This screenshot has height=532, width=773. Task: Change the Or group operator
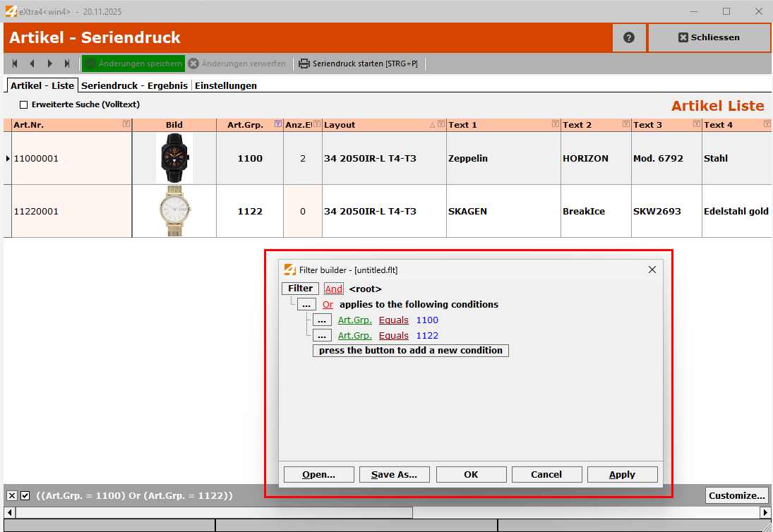click(328, 305)
